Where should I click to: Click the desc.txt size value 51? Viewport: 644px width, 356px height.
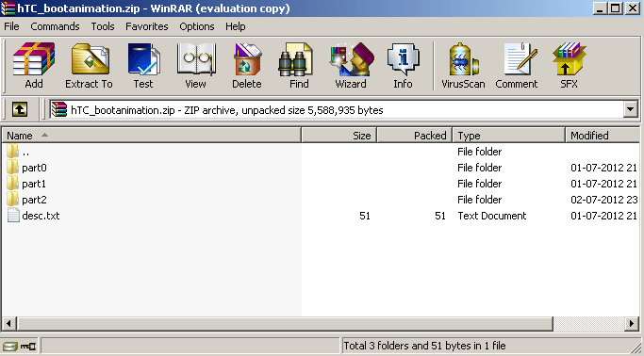365,216
